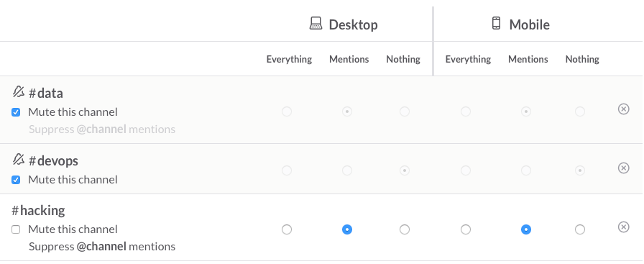
Task: Click Suppress @channel mentions under #hacking
Action: [x=102, y=246]
